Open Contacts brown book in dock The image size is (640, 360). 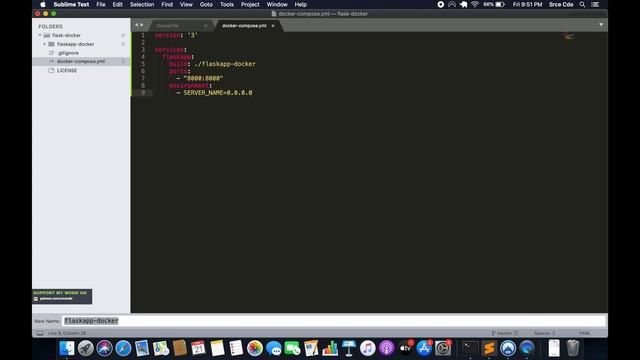180,348
